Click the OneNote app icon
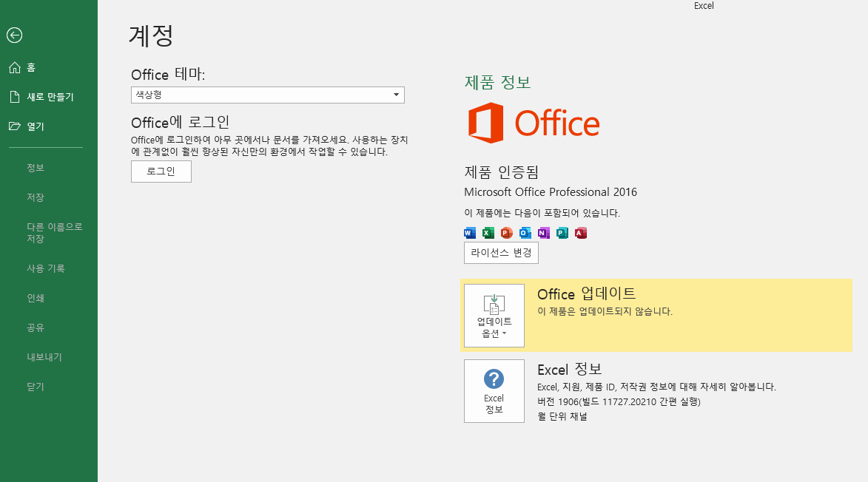 coord(544,233)
